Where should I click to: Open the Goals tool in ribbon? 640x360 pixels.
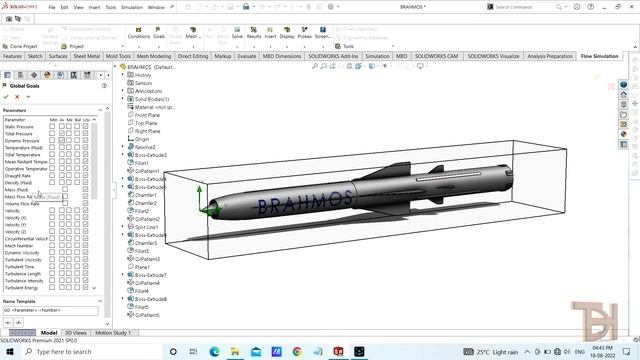click(158, 33)
